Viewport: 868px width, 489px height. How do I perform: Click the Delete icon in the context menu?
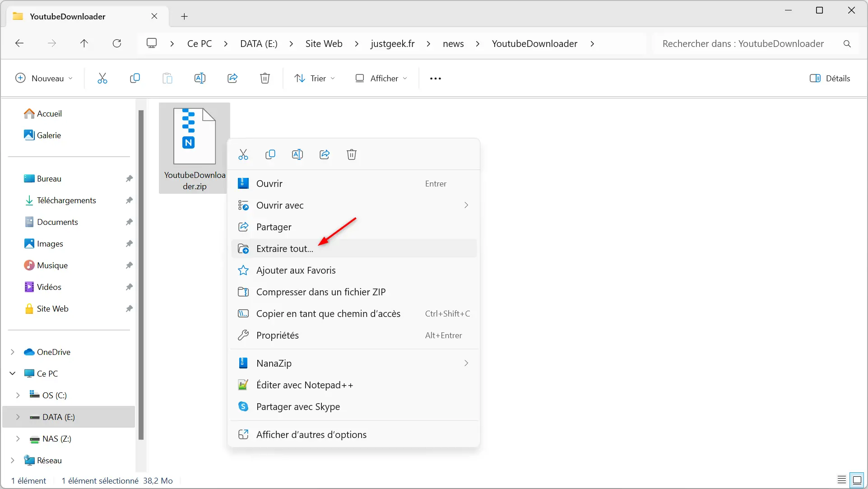352,155
